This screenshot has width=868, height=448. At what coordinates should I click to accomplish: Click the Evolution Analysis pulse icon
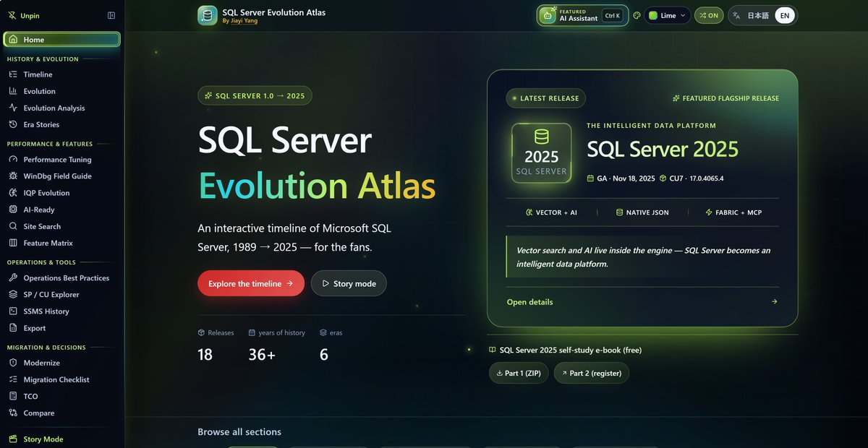[x=13, y=108]
